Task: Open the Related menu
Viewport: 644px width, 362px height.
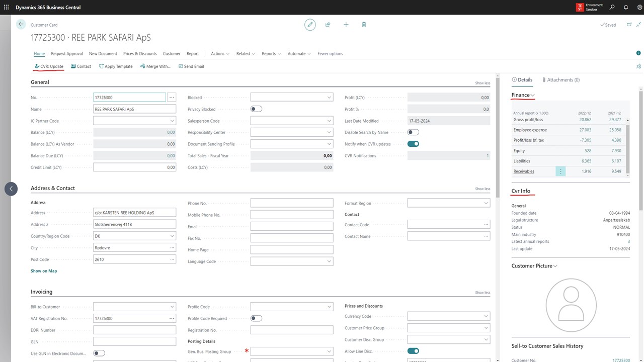Action: point(246,54)
